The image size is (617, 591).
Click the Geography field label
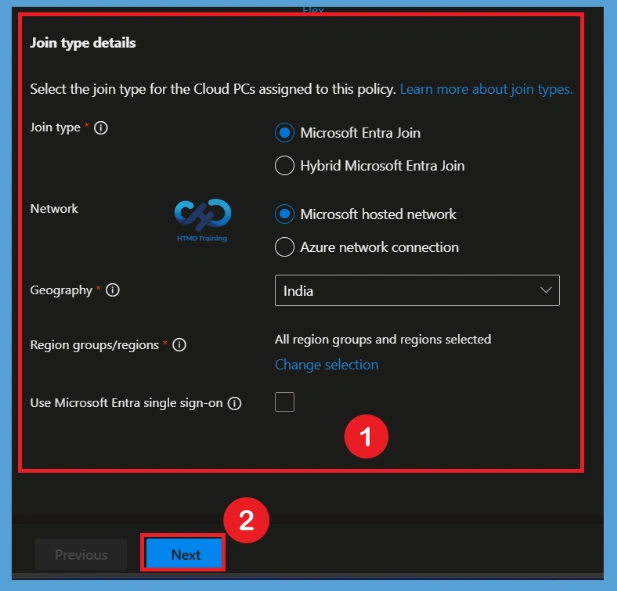(x=61, y=290)
